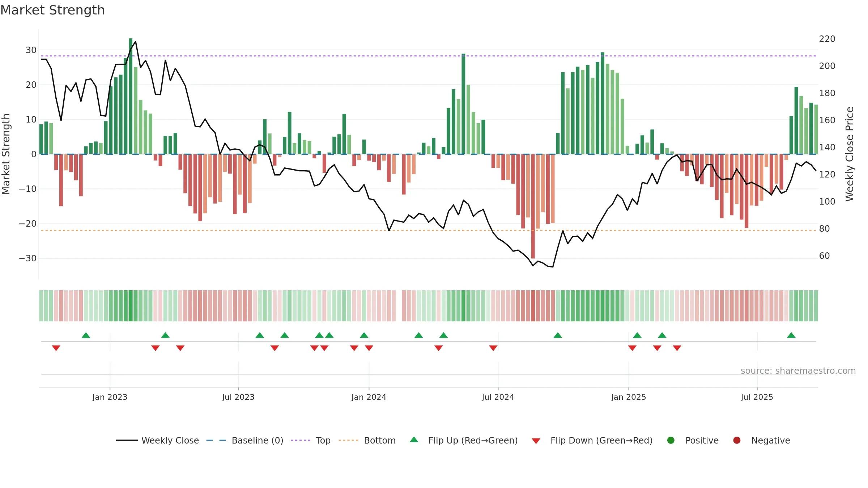Click the deepest red bar near -30
This screenshot has width=868, height=488.
click(x=533, y=206)
